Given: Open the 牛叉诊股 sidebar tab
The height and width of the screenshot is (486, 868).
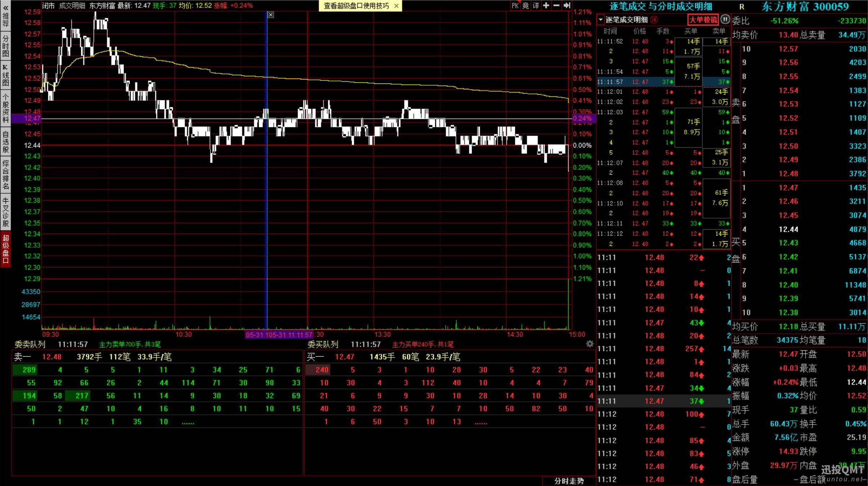Looking at the screenshot, I should [5, 212].
